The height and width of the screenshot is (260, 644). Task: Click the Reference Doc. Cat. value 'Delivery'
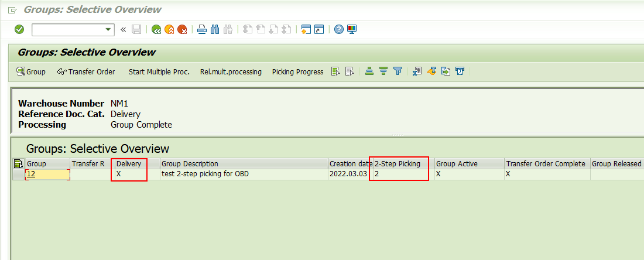(126, 114)
